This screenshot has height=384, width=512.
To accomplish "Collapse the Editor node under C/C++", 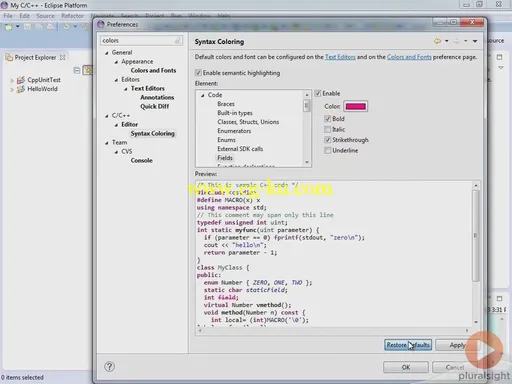I will [116, 125].
